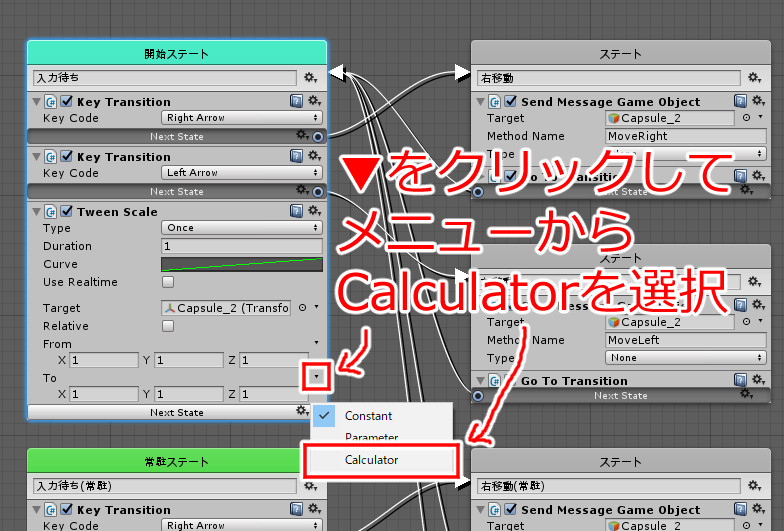Disable the Left Arrow Key Transition checkbox
Viewport: 784px width, 531px height.
pyautogui.click(x=66, y=156)
